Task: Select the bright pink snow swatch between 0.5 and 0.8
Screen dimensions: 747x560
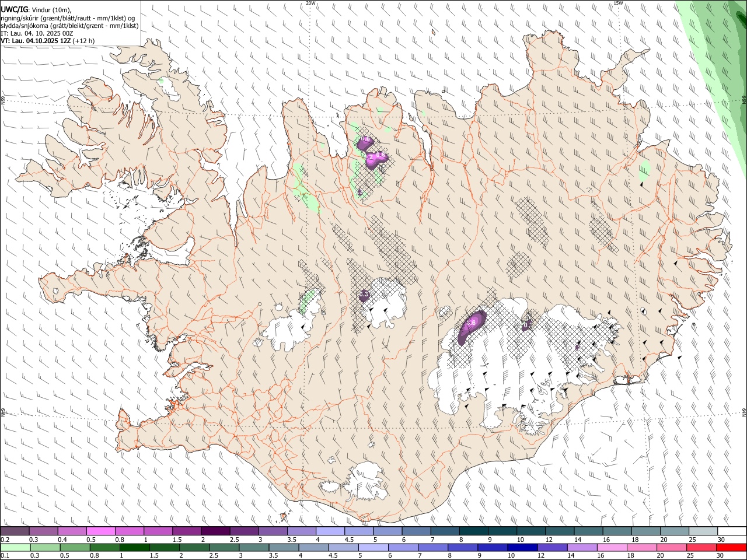Action: pos(100,531)
